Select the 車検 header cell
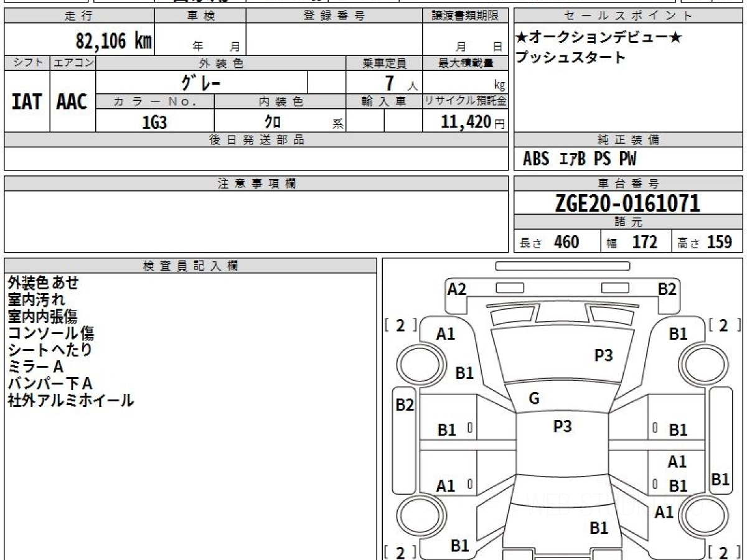 pyautogui.click(x=200, y=16)
